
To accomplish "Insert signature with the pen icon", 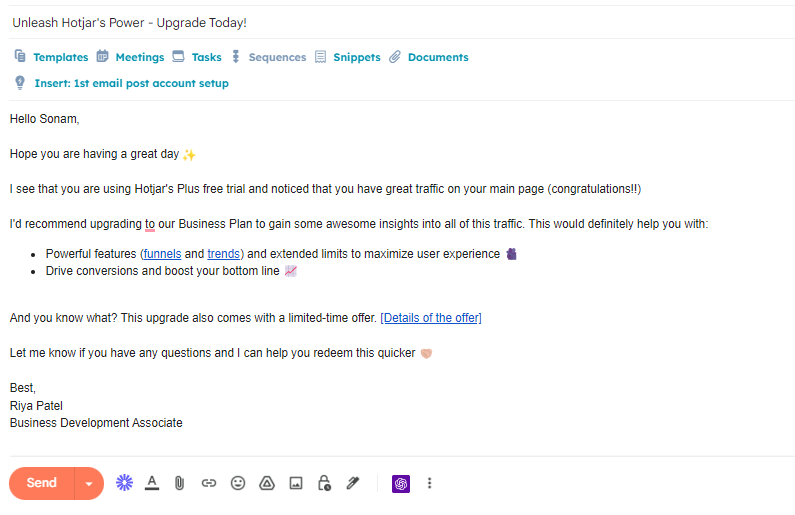I will 353,483.
